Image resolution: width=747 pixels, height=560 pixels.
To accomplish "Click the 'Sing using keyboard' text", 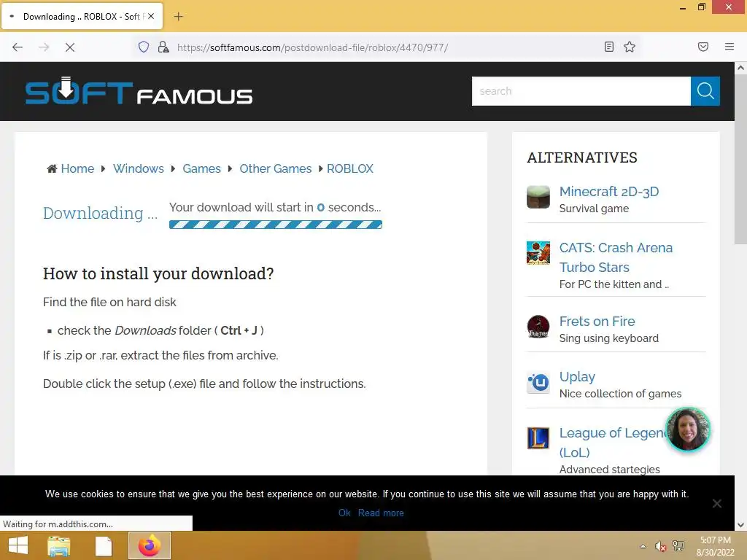I will [x=609, y=338].
